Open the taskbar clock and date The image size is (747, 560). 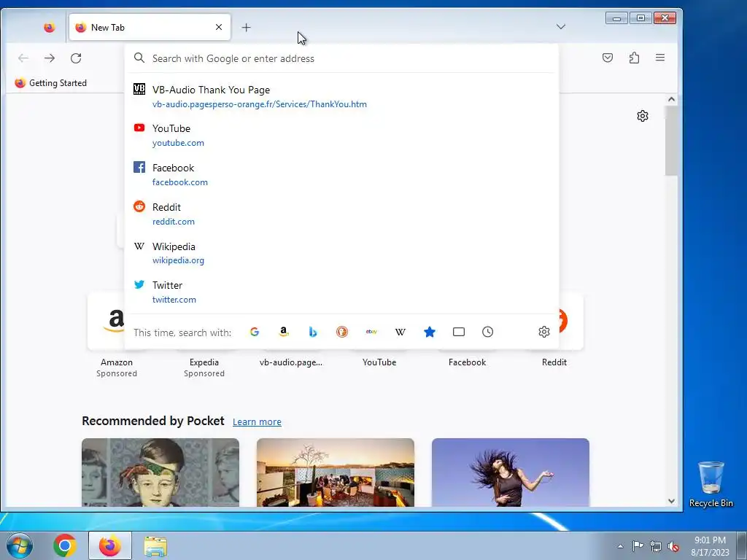[x=710, y=546]
